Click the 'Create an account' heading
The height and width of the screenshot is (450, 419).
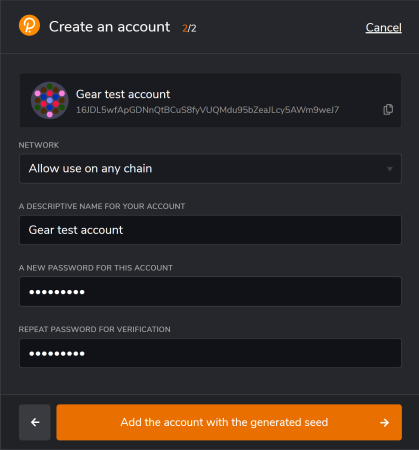(110, 27)
